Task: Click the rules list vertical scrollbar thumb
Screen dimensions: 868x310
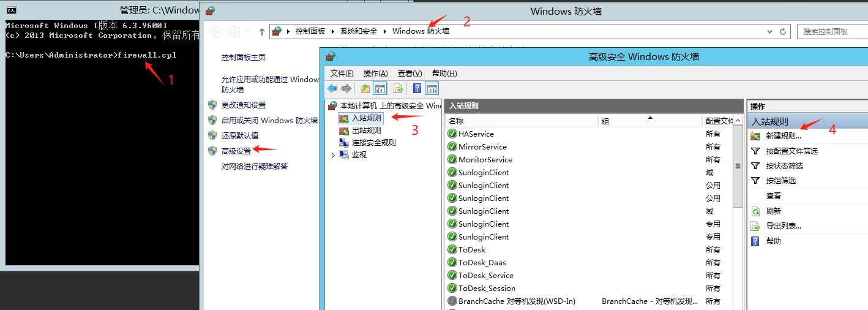Action: coord(738,165)
